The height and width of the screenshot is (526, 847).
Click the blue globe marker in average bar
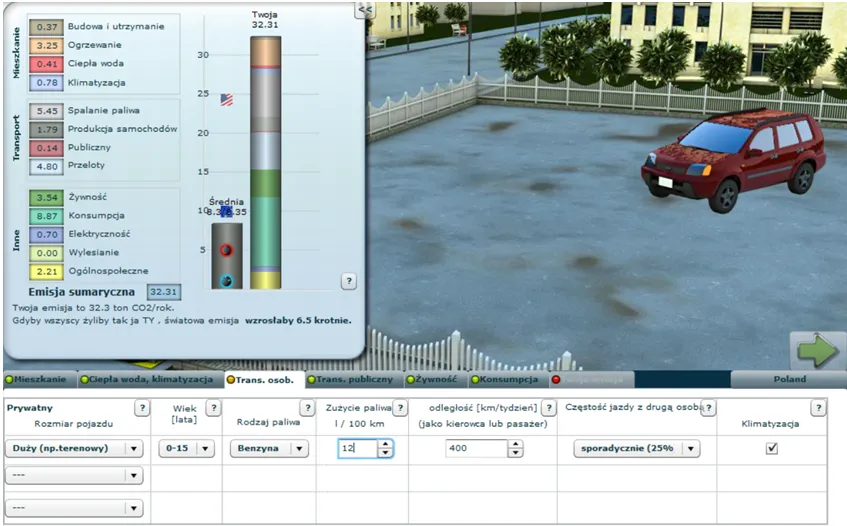tap(226, 281)
